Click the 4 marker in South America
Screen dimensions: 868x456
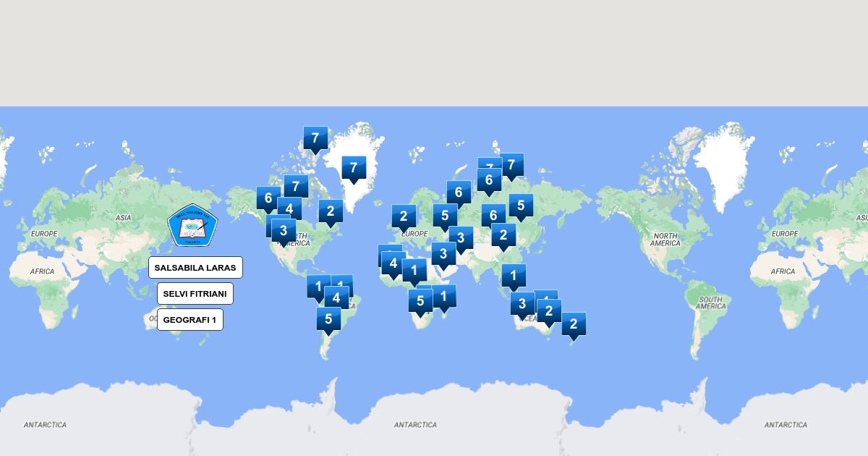[x=336, y=297]
